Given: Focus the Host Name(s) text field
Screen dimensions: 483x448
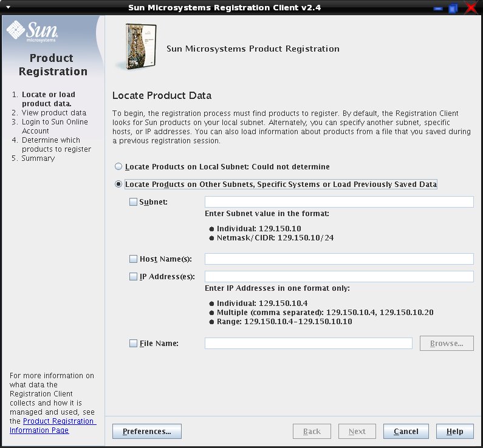Looking at the screenshot, I should (339, 259).
